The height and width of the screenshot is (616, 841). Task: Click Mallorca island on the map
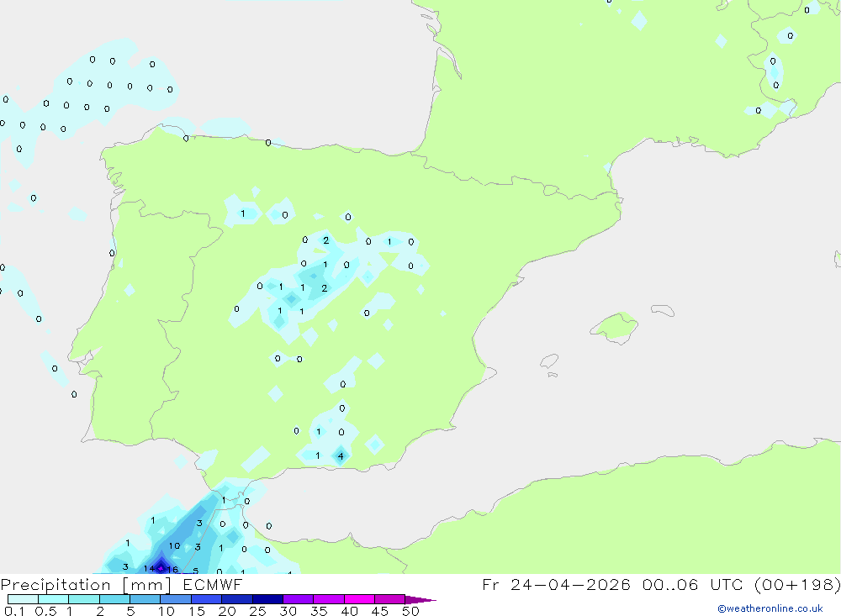pyautogui.click(x=615, y=328)
